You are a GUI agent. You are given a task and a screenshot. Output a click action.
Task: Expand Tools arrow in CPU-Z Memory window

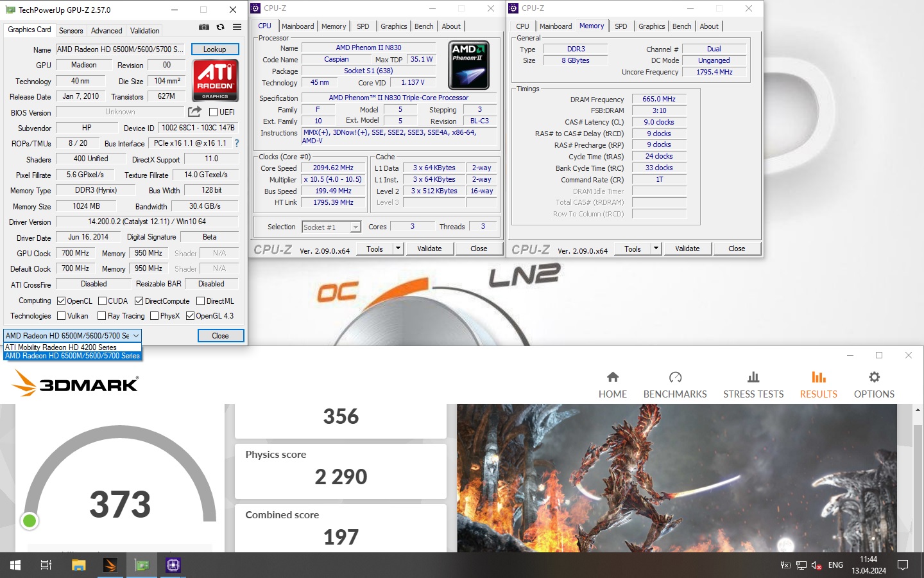click(x=656, y=249)
